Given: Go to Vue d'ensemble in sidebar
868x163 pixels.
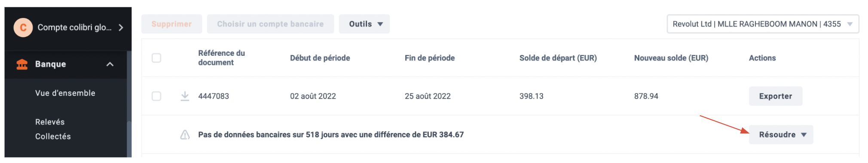Looking at the screenshot, I should click(65, 93).
